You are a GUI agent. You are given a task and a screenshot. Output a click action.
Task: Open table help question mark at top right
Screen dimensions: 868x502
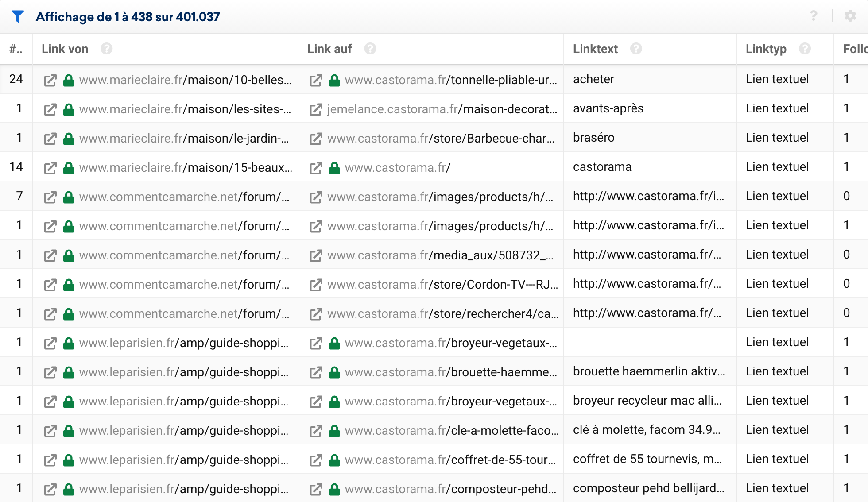pos(814,16)
